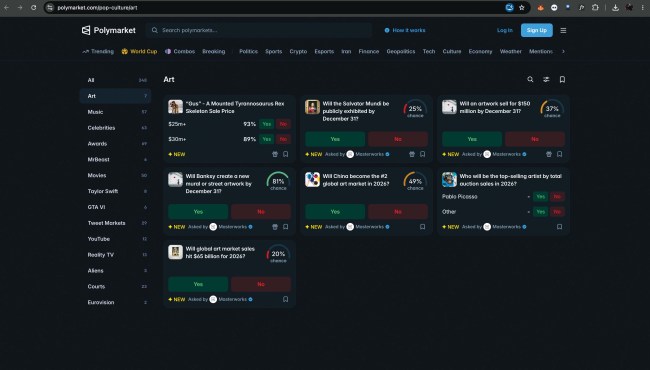
Task: Buy No on the $150 million artwork market
Action: click(535, 139)
